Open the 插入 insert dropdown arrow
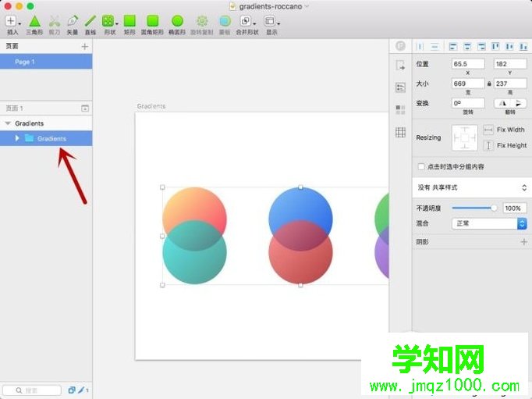 click(x=20, y=23)
